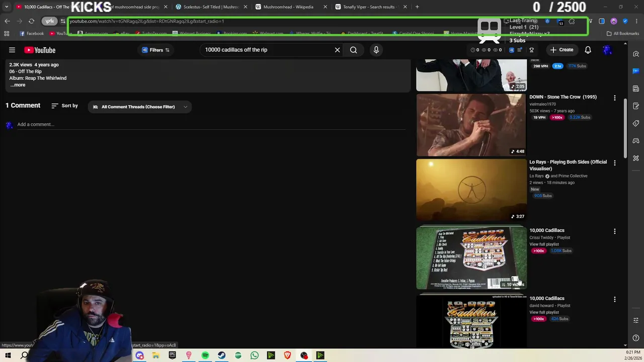The image size is (644, 362).
Task: Open the Windows Start button
Action: (8, 355)
